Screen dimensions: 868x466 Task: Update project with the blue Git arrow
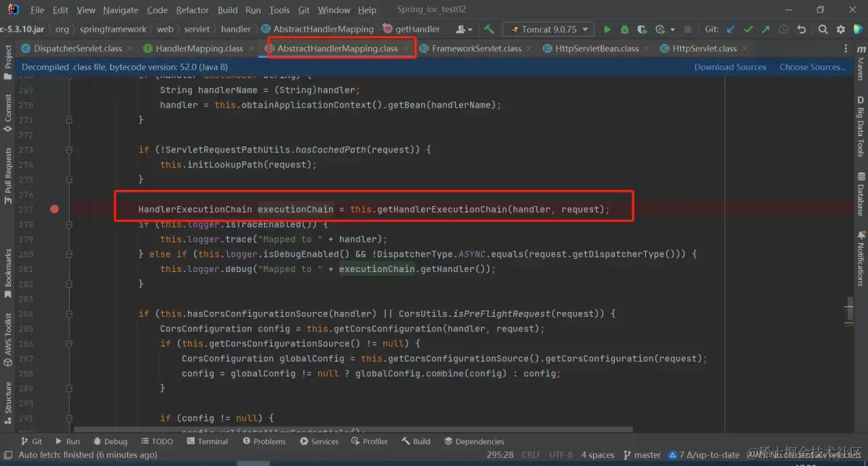click(x=731, y=30)
